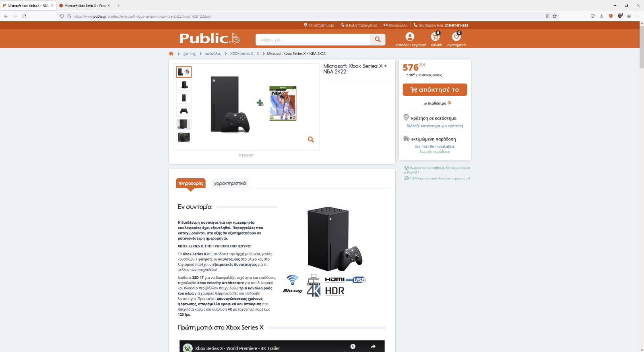Select the controller thumbnail image
The image size is (644, 352).
(184, 111)
